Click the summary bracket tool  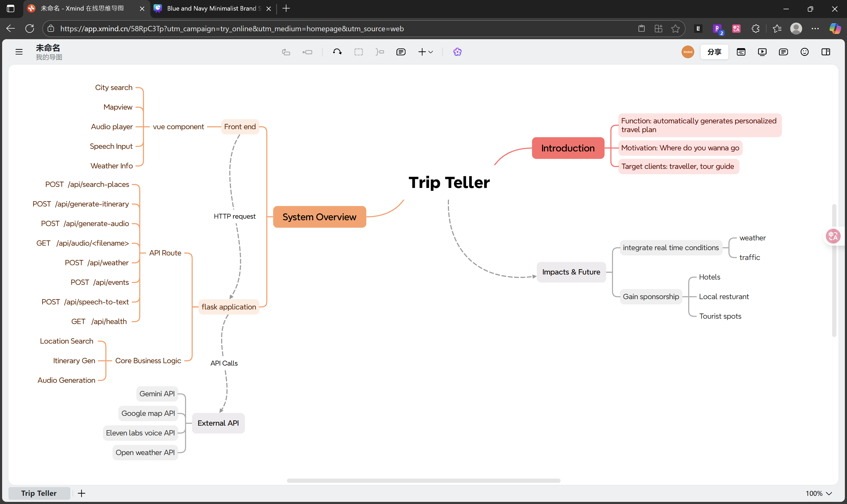click(x=380, y=52)
